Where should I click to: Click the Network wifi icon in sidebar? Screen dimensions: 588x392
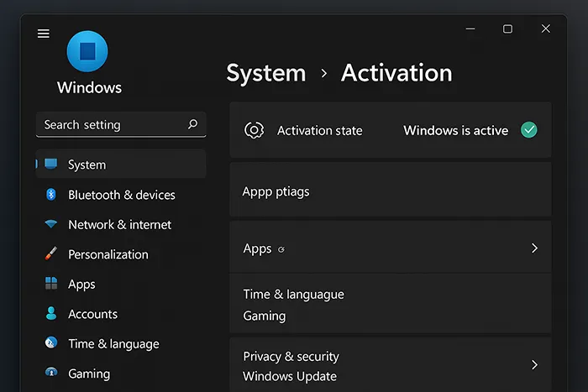[x=51, y=224]
